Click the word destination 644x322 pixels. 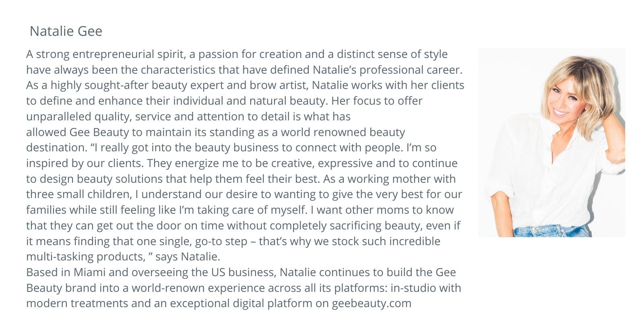point(56,148)
